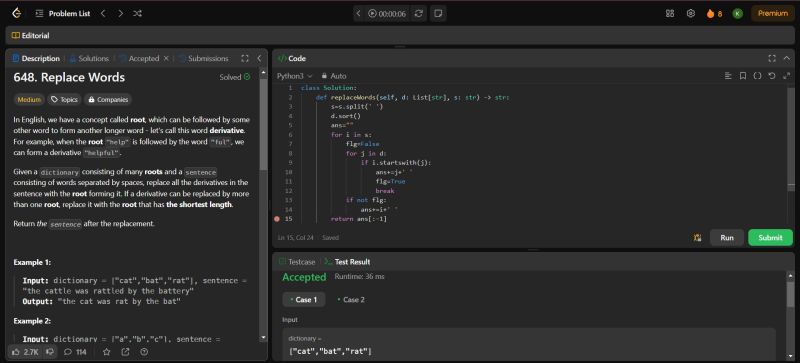The image size is (800, 363).
Task: Click the LeetCode logo icon
Action: click(16, 13)
